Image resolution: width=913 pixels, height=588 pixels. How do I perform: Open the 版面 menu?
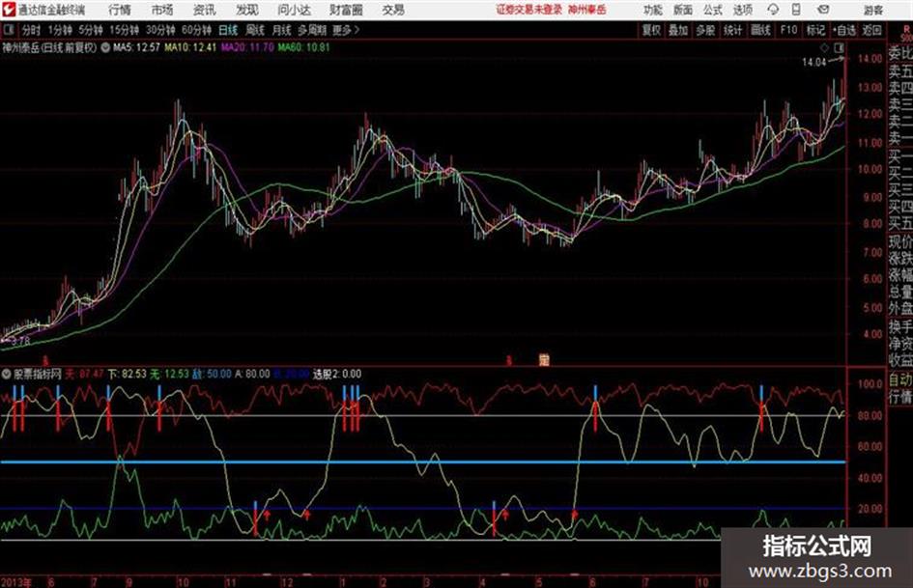click(x=682, y=10)
